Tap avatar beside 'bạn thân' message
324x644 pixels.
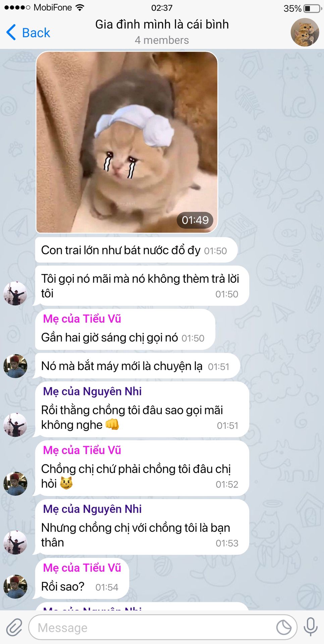point(15,543)
